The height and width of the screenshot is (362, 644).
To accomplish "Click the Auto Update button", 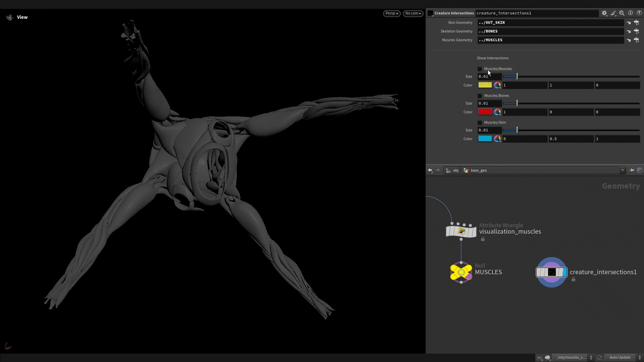I will [620, 357].
